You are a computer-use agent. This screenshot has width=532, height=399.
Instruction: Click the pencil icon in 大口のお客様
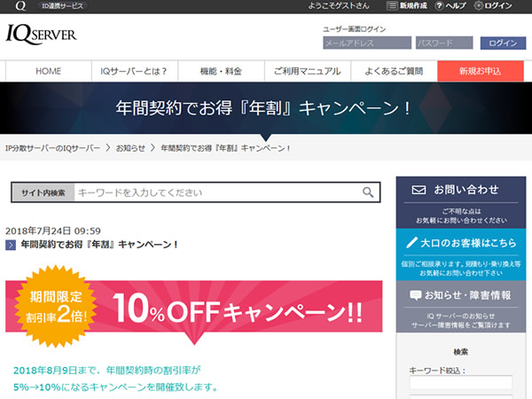411,243
